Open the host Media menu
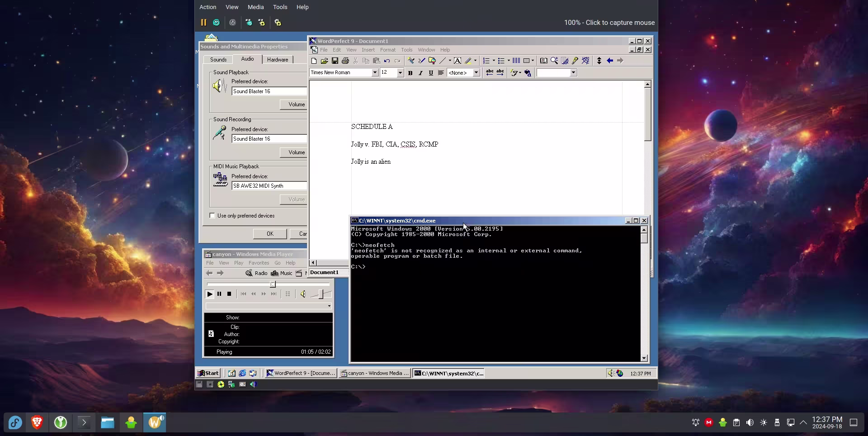 point(255,7)
